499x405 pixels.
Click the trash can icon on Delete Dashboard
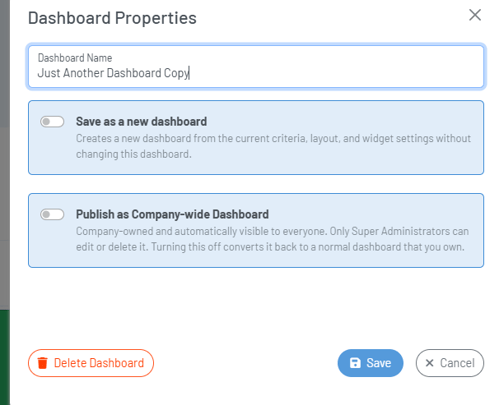pos(43,363)
